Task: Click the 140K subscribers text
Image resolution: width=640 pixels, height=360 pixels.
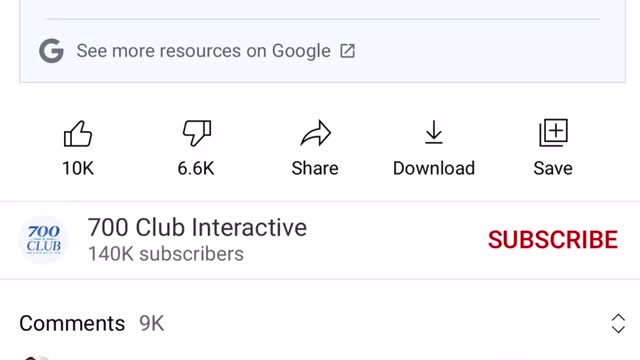Action: click(x=166, y=254)
